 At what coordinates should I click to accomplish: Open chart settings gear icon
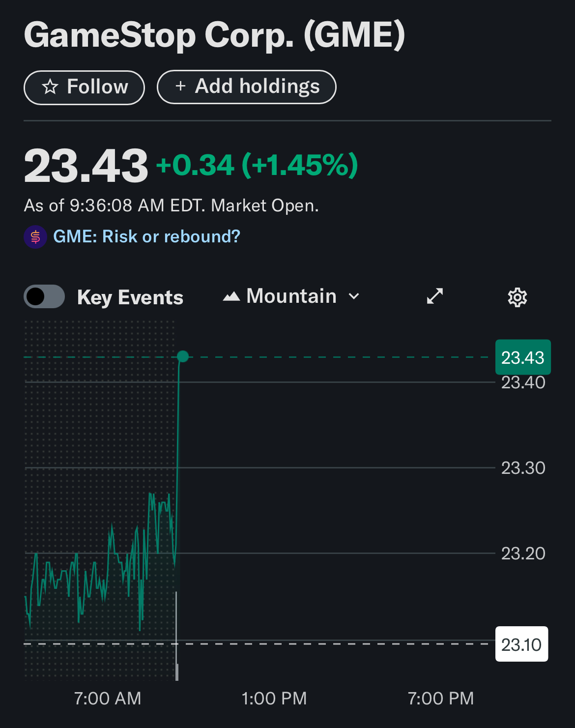[517, 297]
